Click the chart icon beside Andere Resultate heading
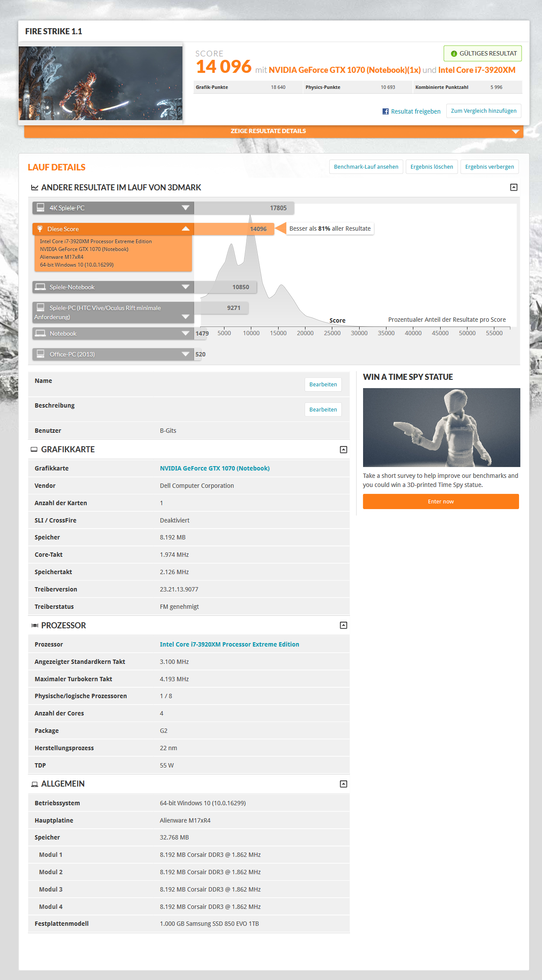The width and height of the screenshot is (542, 980). click(35, 188)
